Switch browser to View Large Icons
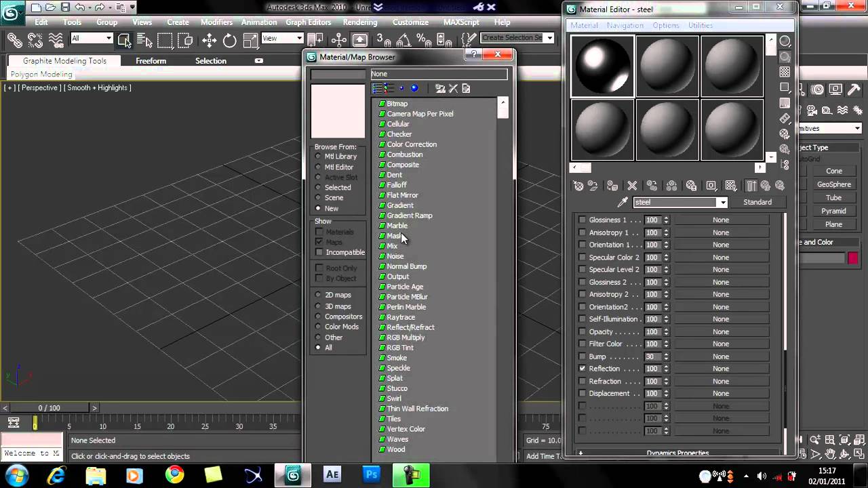 (x=414, y=88)
